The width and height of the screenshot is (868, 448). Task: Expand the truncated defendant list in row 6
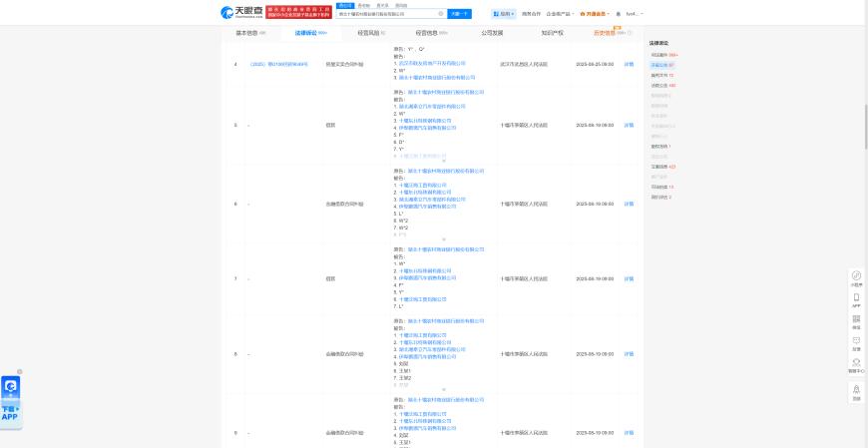pos(443,239)
